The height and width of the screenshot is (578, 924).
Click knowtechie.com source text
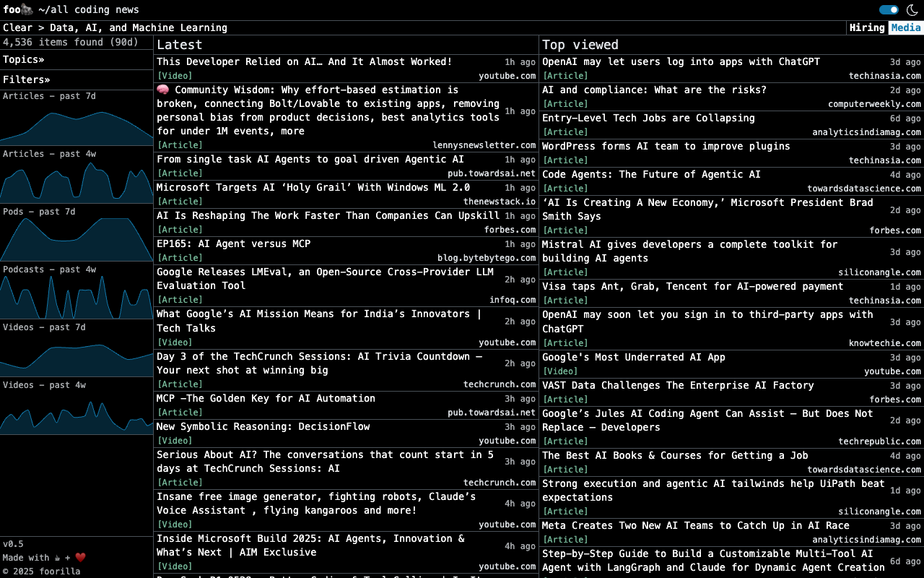coord(884,343)
